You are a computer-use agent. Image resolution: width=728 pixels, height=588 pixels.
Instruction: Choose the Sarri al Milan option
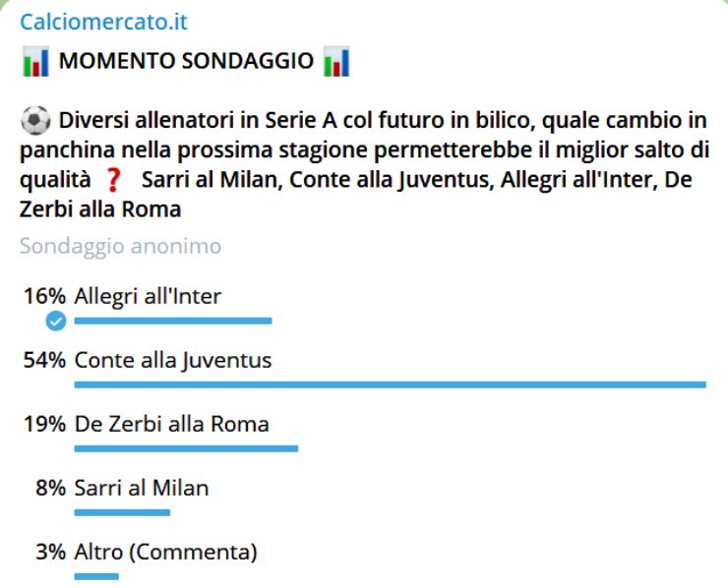[x=141, y=488]
